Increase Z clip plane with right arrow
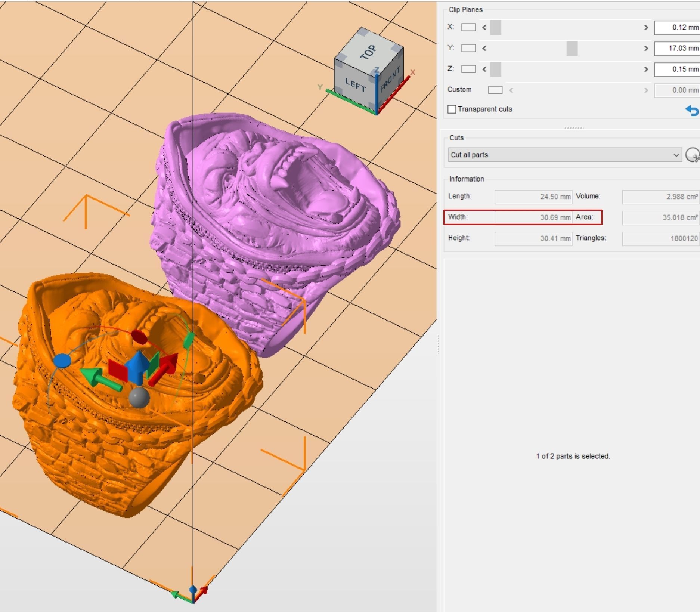Image resolution: width=700 pixels, height=612 pixels. point(646,69)
